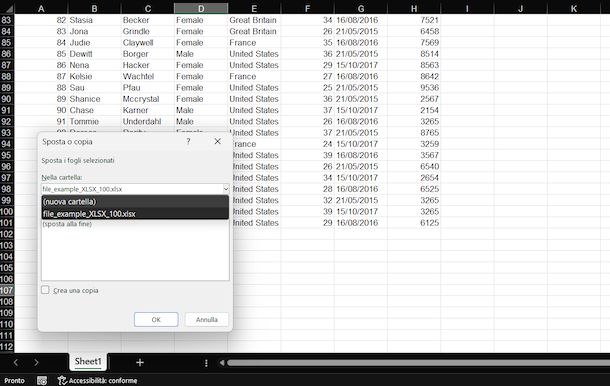Click the three-dot sheet tab splitter handle
Screen dimensions: 610x386
tap(206, 363)
